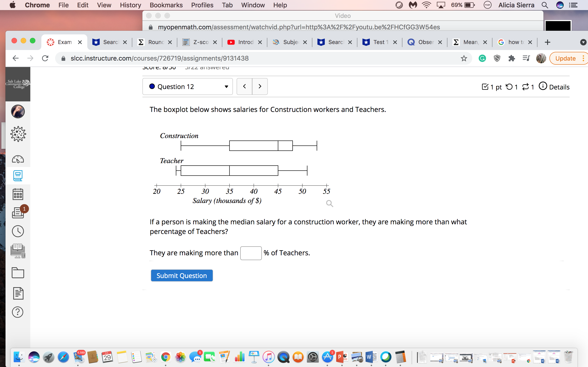The width and height of the screenshot is (588, 367).
Task: Go to next question arrow
Action: (260, 86)
